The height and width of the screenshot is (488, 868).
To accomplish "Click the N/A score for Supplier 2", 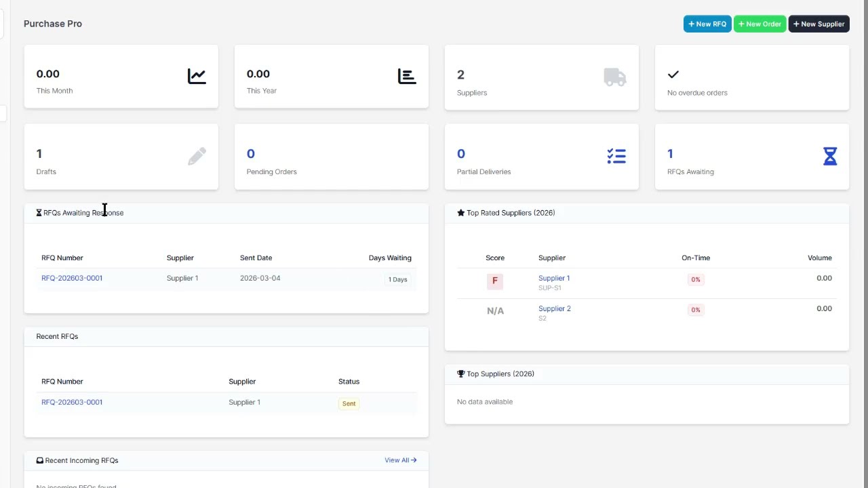I will (x=495, y=310).
